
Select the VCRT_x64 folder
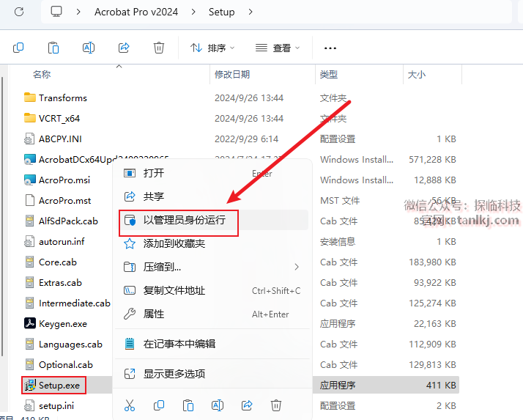tap(59, 119)
